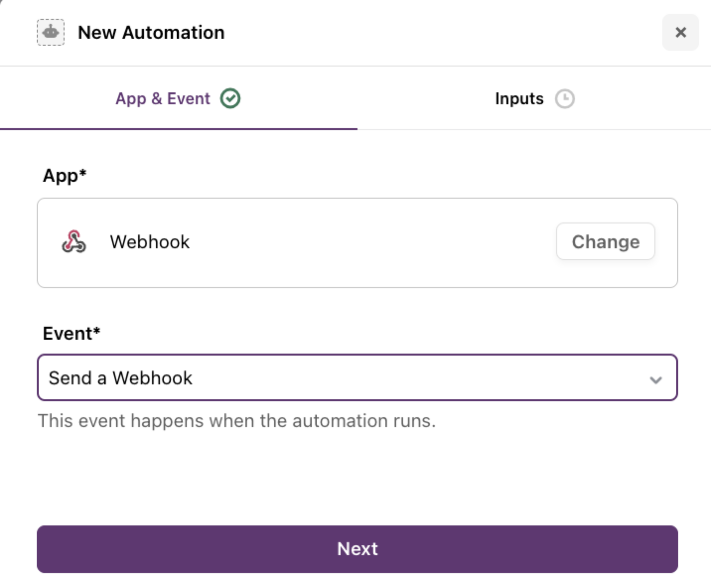
Task: Click the 'New Automation' dialog title
Action: 151,33
